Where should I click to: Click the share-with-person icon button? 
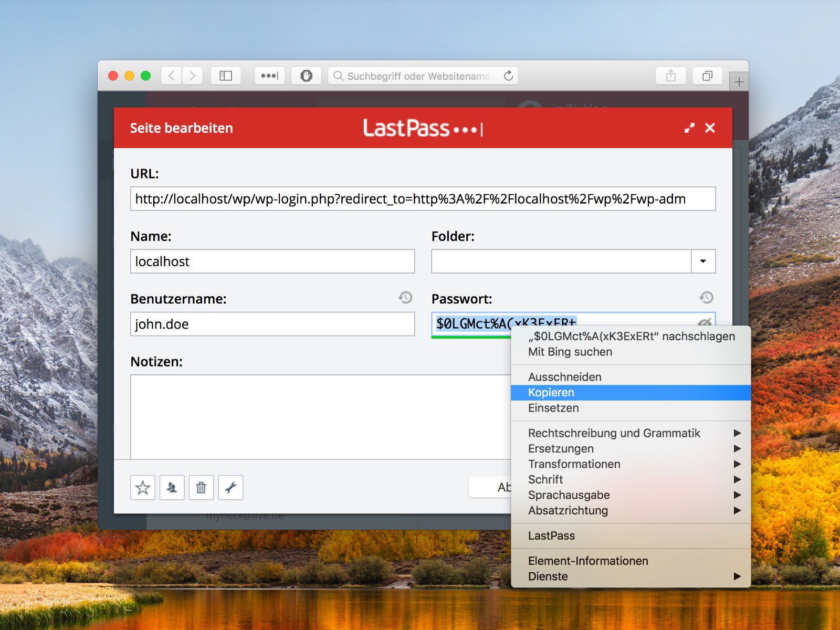point(172,488)
